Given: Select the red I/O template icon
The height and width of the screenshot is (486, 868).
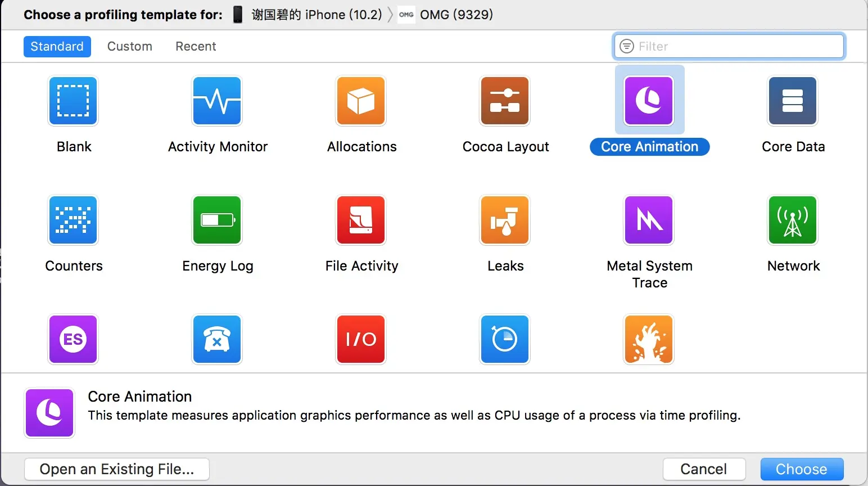Looking at the screenshot, I should point(361,339).
